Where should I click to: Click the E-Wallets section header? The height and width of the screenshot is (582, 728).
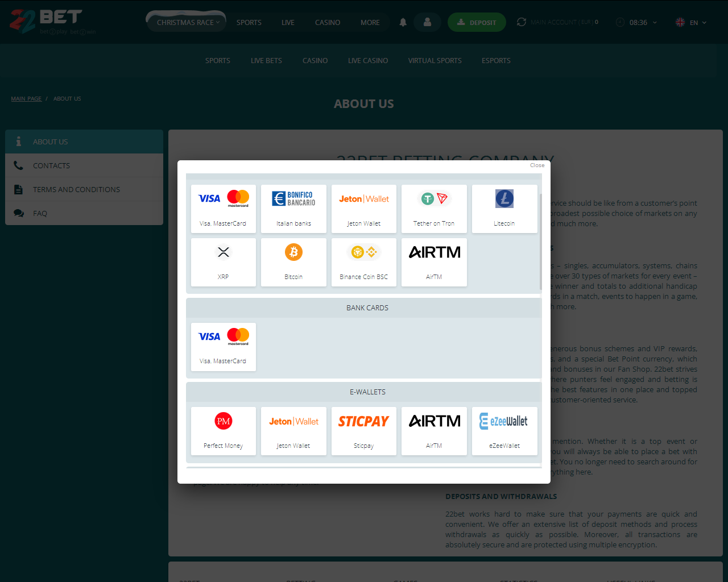click(x=364, y=392)
